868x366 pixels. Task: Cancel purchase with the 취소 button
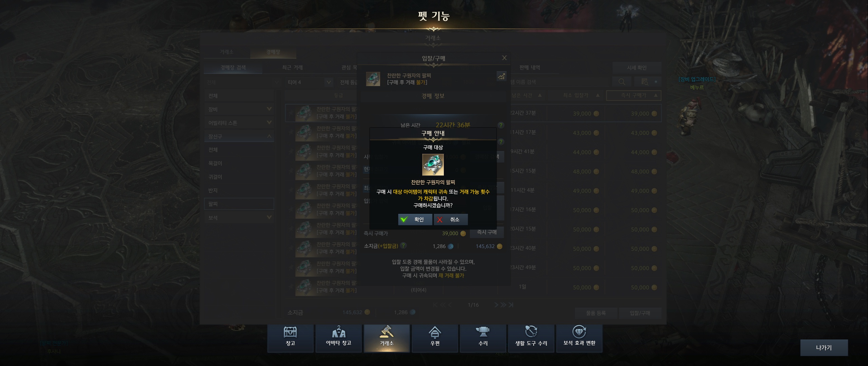[451, 219]
